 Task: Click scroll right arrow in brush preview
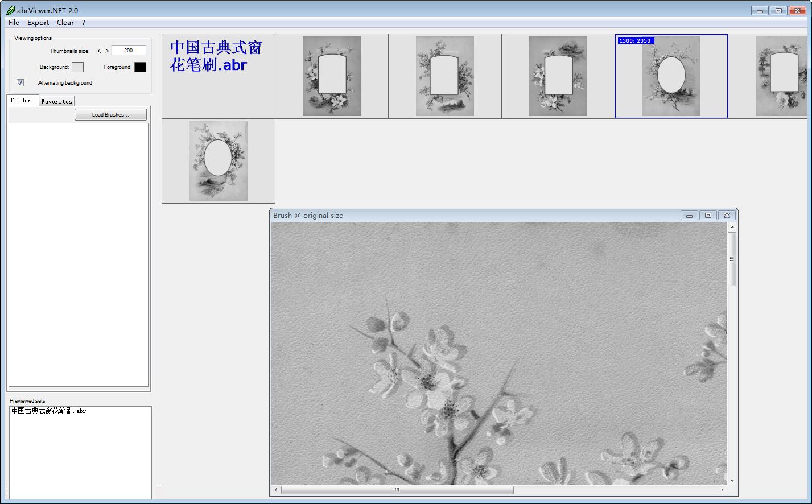(723, 490)
